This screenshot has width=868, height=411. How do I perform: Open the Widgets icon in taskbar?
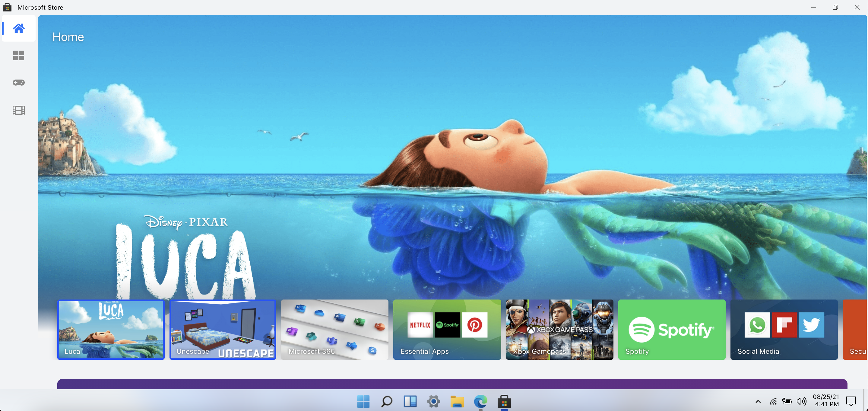pyautogui.click(x=410, y=401)
